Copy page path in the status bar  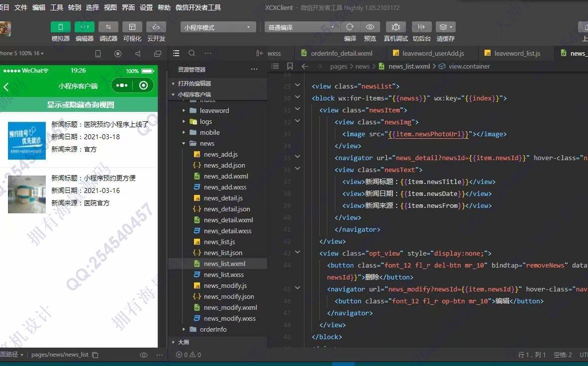pos(96,355)
